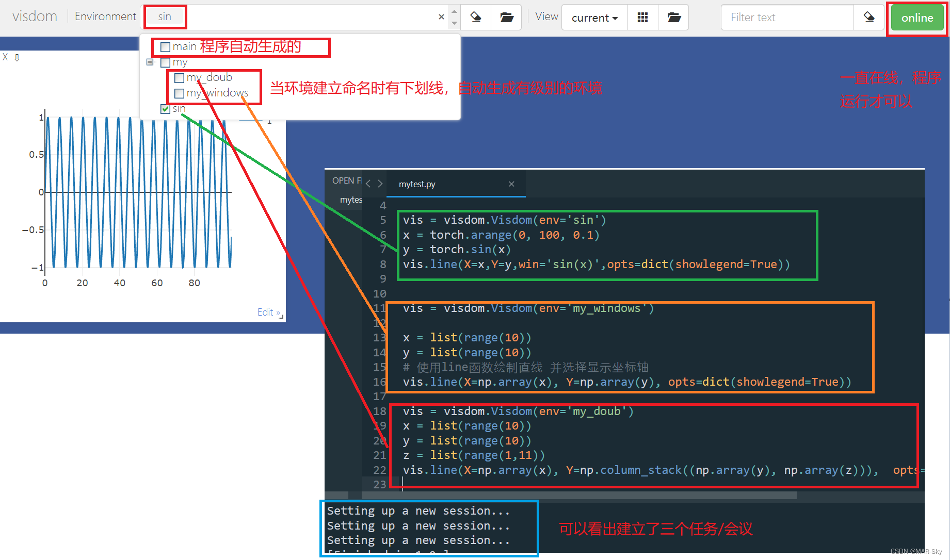This screenshot has height=560, width=950.
Task: Enable the main environment checkbox
Action: (x=165, y=47)
